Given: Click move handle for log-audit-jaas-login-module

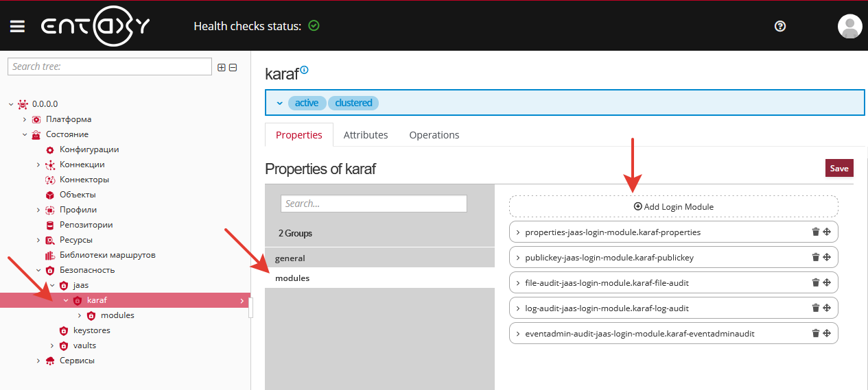Looking at the screenshot, I should coord(827,308).
